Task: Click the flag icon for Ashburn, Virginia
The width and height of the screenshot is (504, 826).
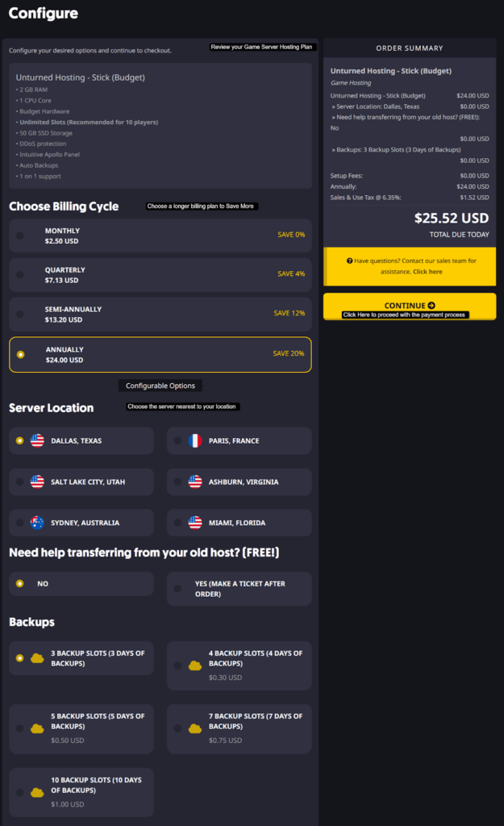Action: [x=195, y=482]
